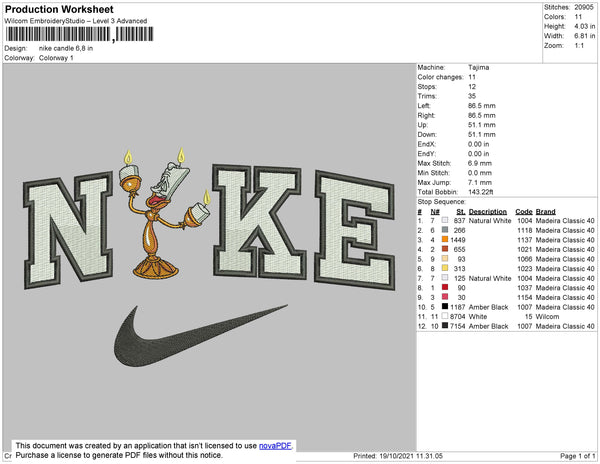
Task: Click the EndY label
Action: 427,154
